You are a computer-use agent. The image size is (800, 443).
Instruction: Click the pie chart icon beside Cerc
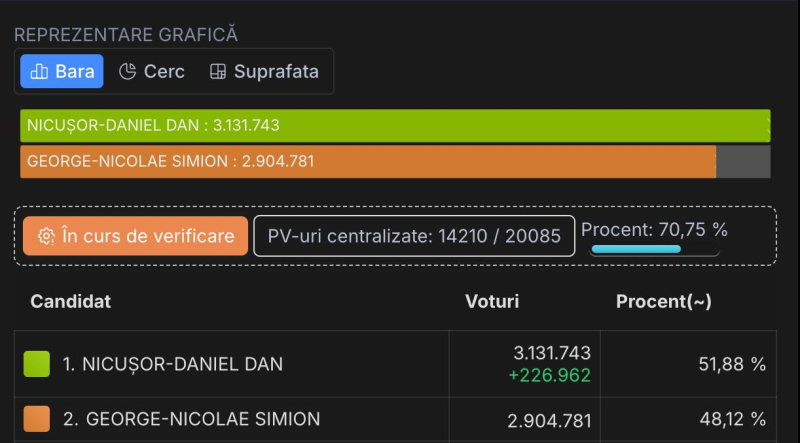pos(128,71)
